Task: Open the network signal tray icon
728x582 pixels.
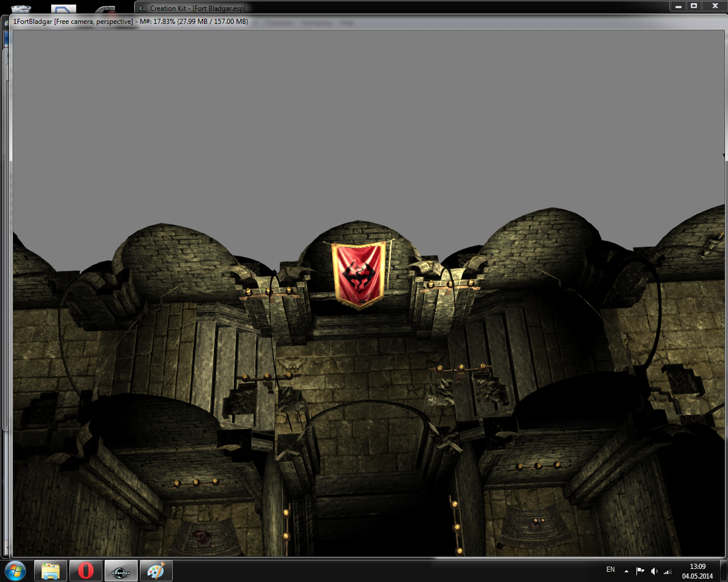Action: tap(668, 571)
